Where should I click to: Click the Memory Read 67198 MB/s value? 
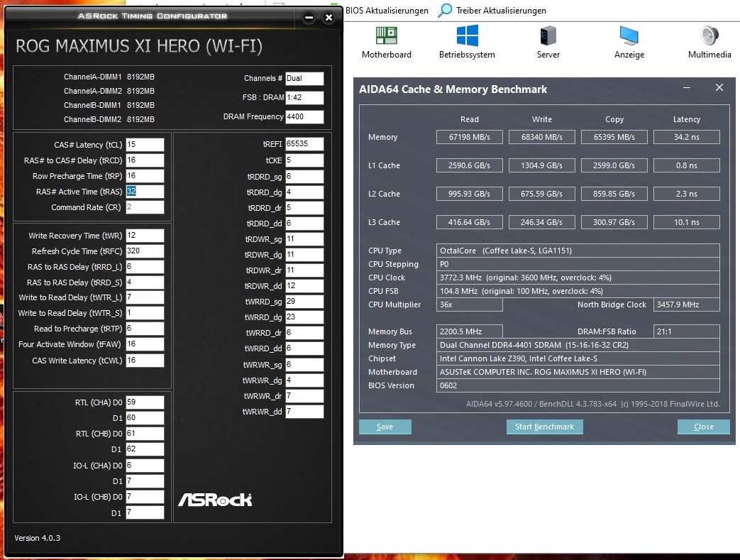point(470,137)
